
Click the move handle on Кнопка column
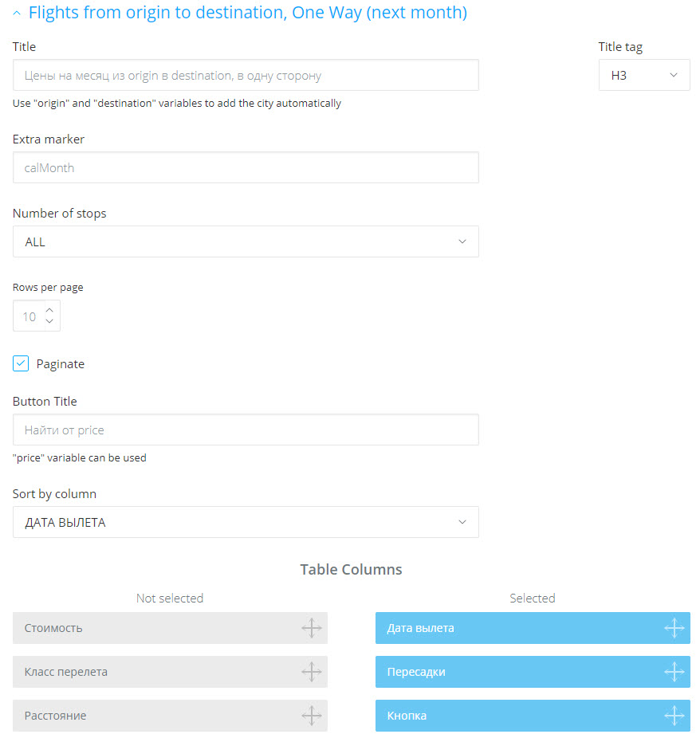click(674, 716)
